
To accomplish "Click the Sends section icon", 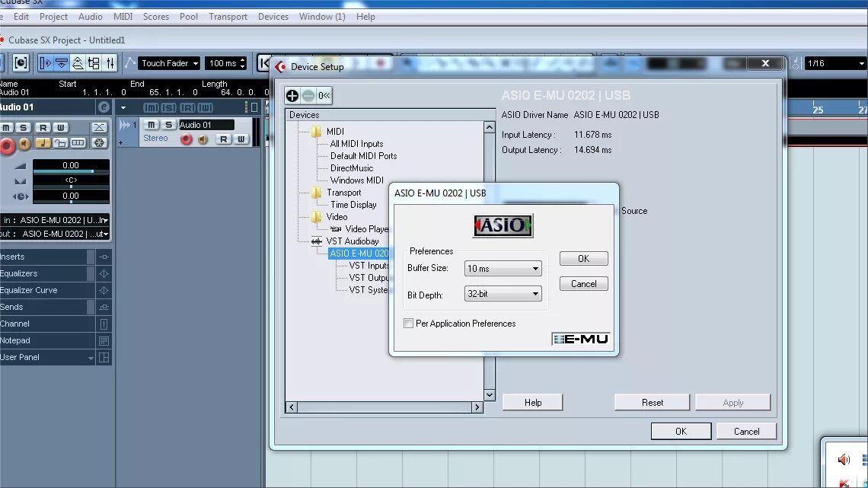I will (104, 307).
